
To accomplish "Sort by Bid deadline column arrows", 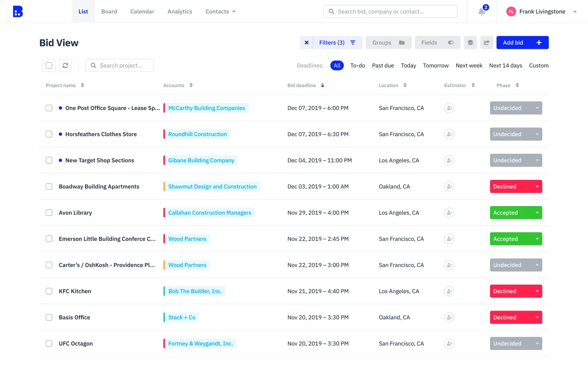I will click(x=322, y=85).
